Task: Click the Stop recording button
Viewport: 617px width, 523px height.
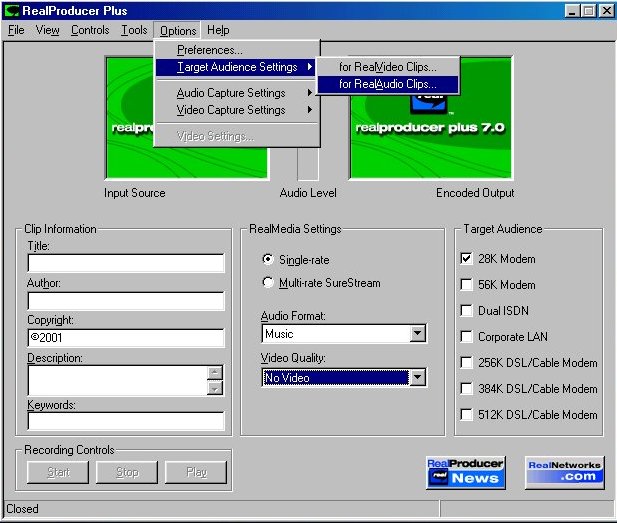Action: [x=127, y=472]
